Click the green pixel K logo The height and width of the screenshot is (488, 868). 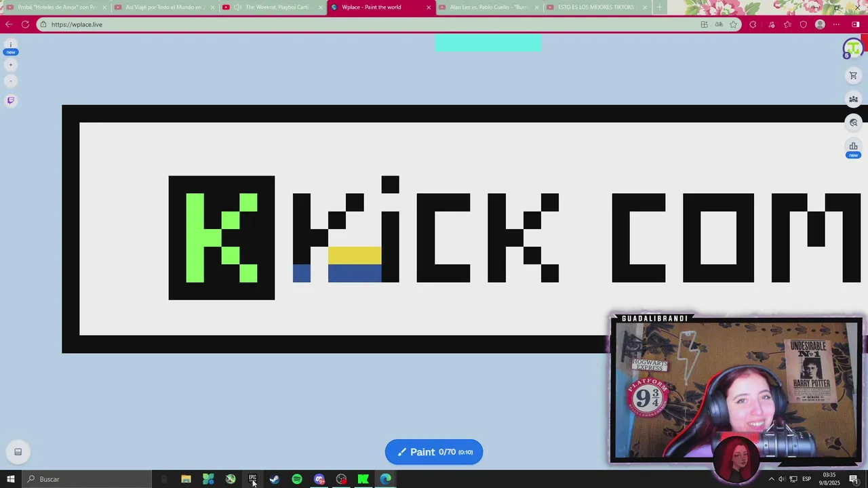[x=222, y=237]
